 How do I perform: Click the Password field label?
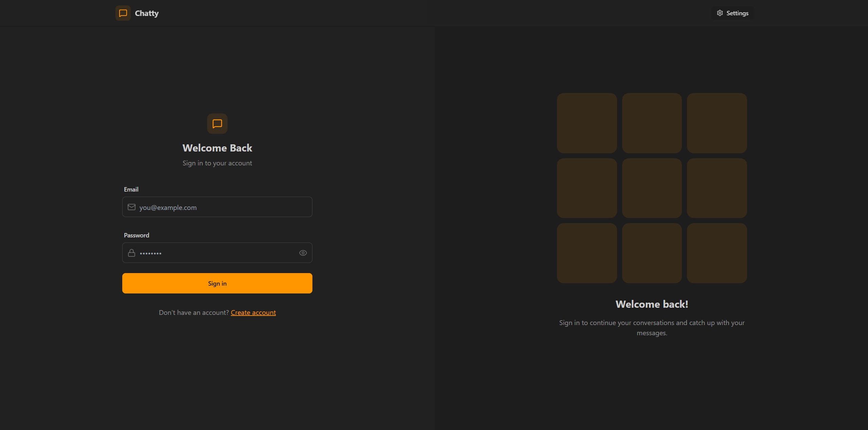137,235
